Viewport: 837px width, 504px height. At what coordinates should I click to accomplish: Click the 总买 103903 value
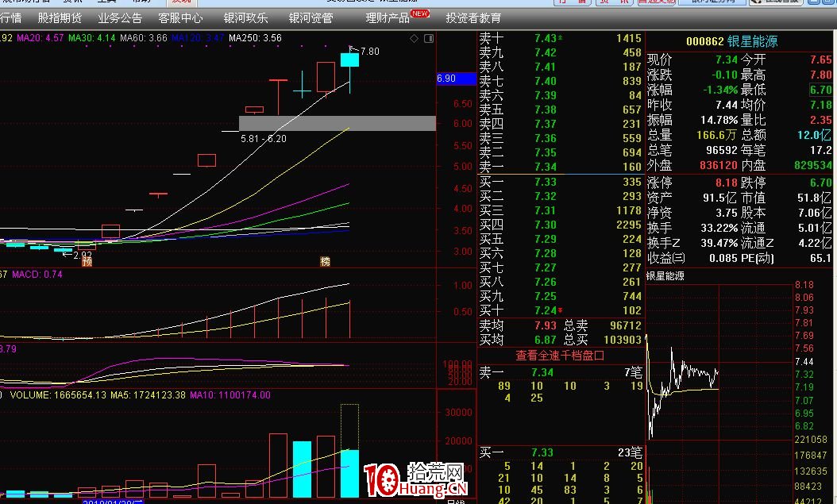622,340
